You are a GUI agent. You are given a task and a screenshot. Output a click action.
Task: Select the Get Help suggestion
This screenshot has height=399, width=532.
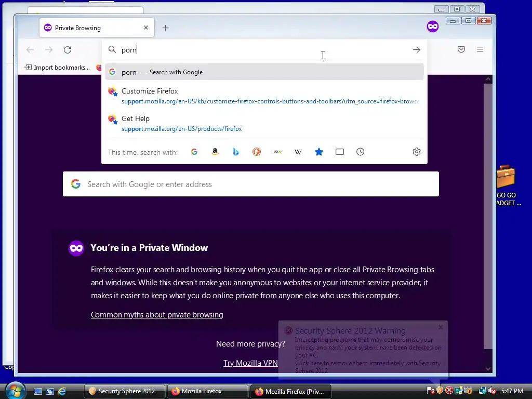pos(264,124)
